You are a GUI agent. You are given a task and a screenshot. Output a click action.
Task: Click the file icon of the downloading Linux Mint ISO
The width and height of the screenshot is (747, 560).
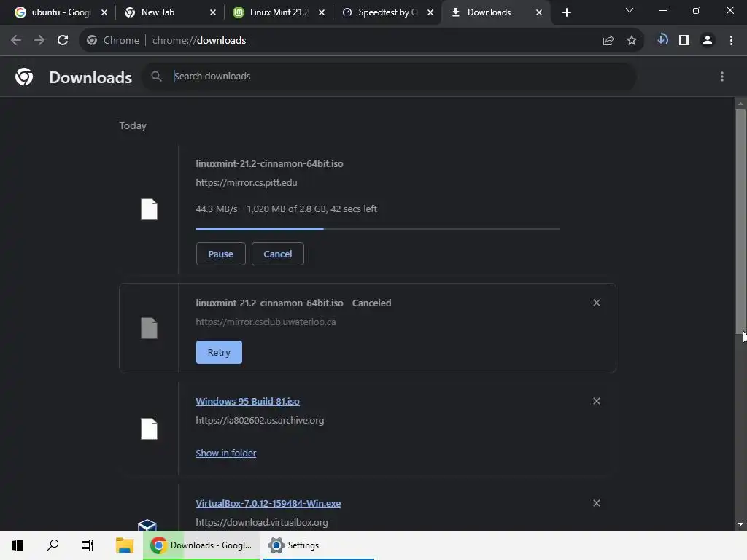149,209
